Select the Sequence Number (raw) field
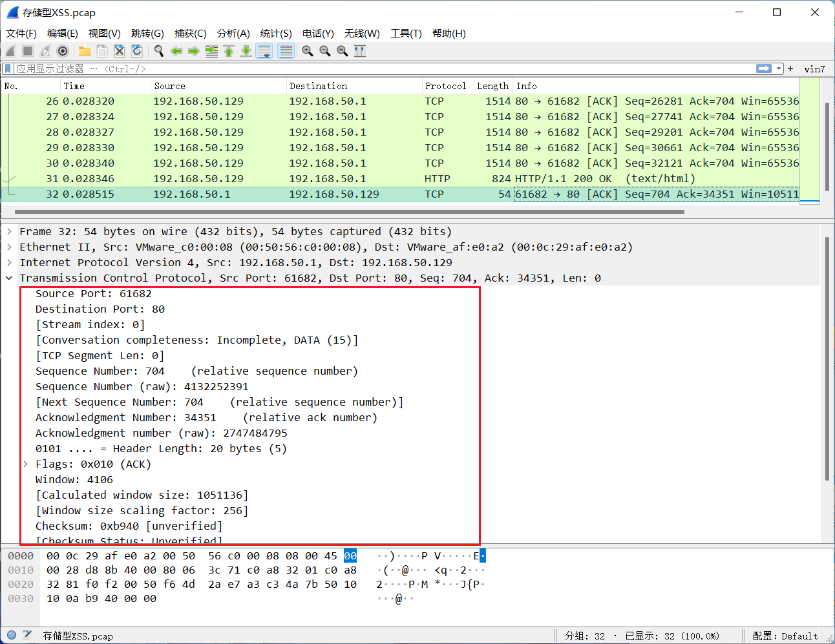The width and height of the screenshot is (835, 644). pos(142,386)
